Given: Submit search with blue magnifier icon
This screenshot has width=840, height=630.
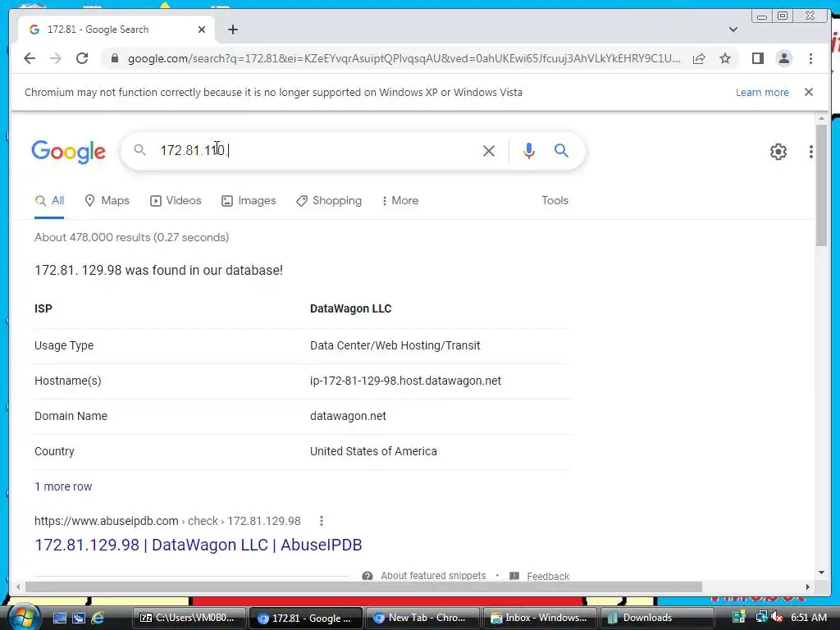Looking at the screenshot, I should coord(561,151).
